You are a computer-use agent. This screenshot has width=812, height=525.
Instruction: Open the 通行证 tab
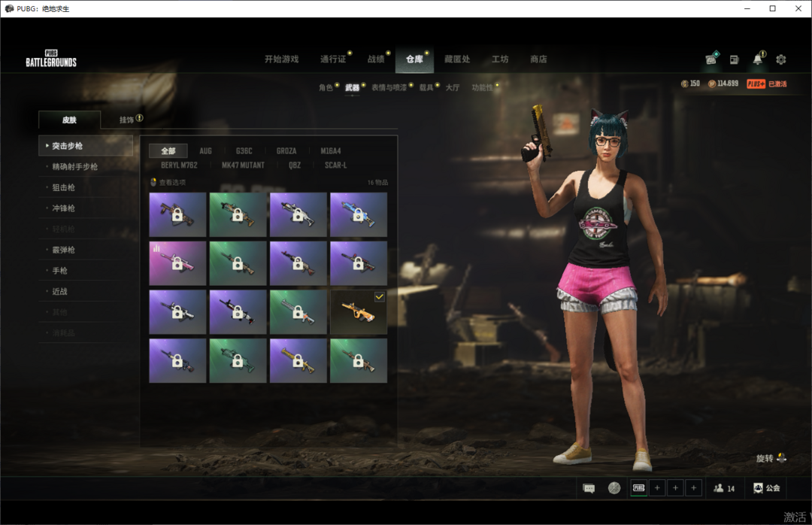[333, 59]
